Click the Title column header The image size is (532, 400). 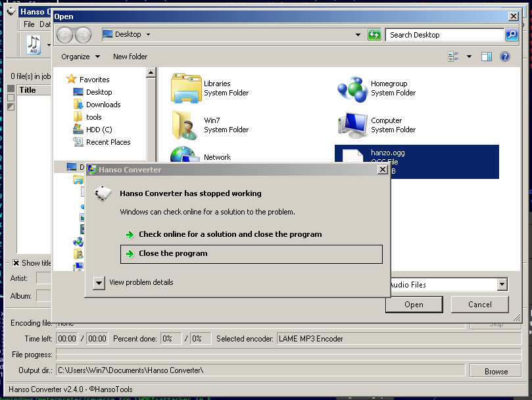coord(34,90)
